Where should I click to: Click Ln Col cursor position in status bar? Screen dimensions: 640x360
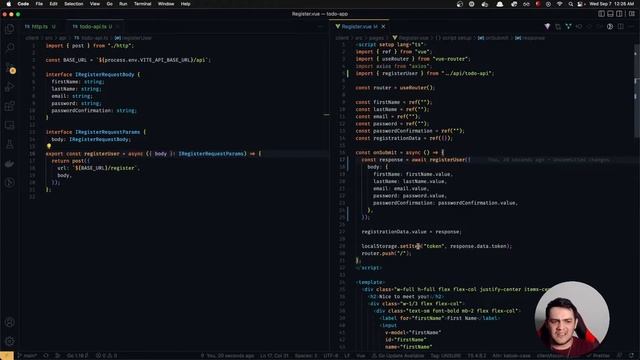point(274,356)
